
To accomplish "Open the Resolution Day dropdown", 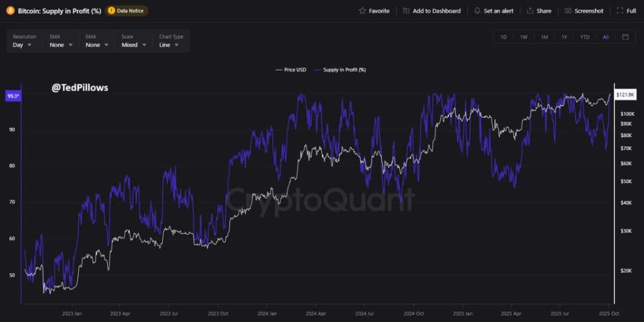I will point(25,41).
